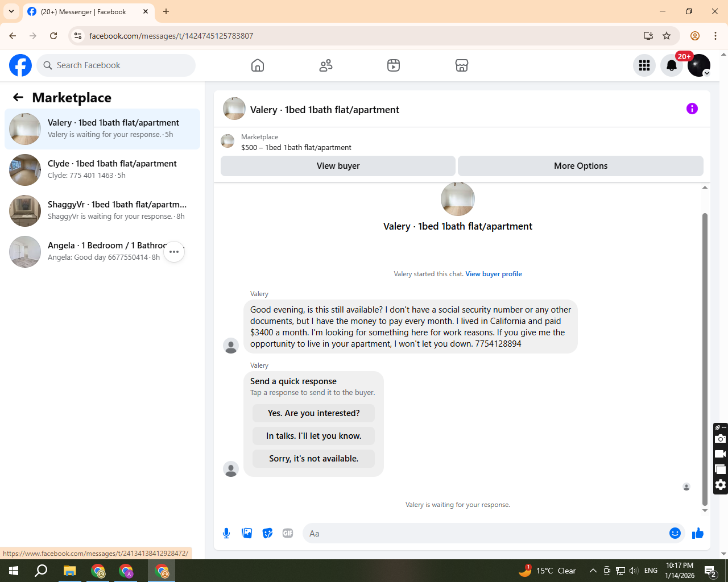Open the settings gear in side widget
728x582 pixels.
720,485
